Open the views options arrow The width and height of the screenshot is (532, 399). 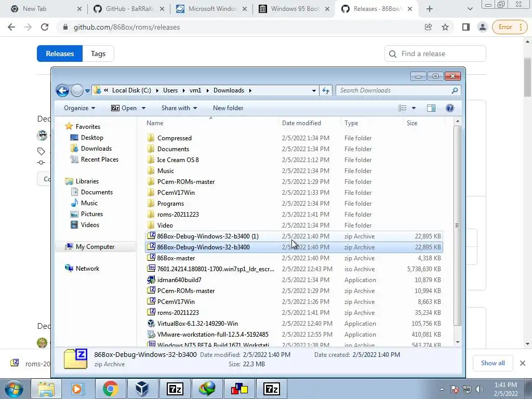click(x=414, y=108)
